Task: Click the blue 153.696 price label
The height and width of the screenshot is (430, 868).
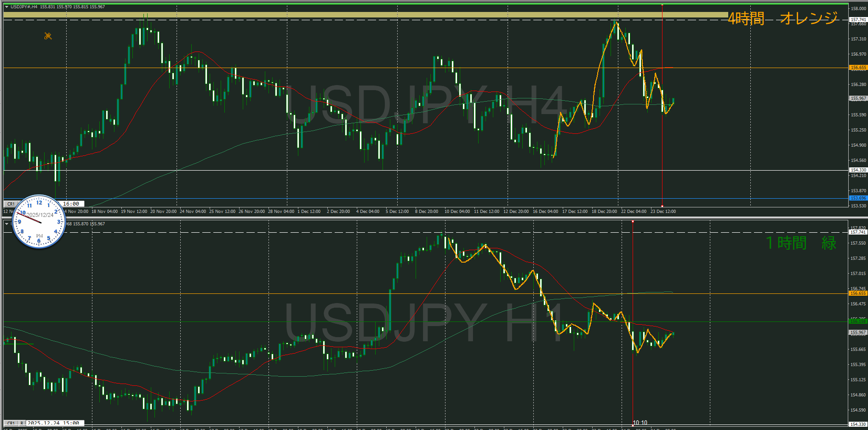Action: pyautogui.click(x=858, y=198)
